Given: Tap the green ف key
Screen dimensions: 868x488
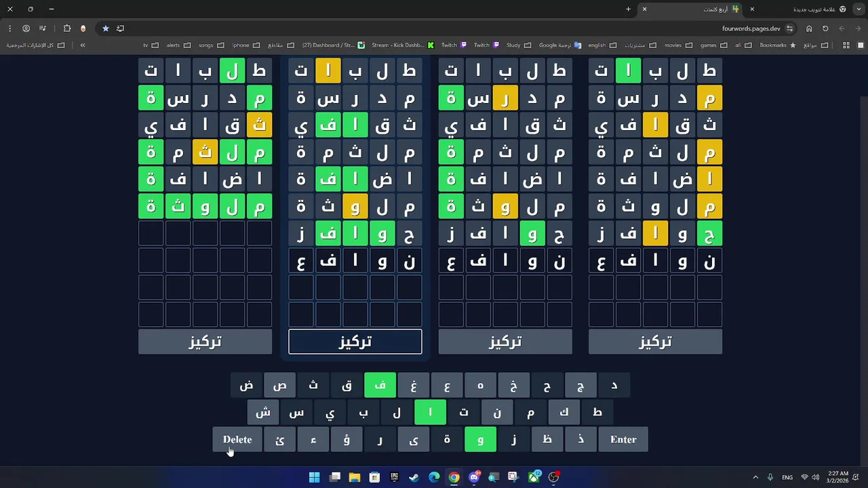Looking at the screenshot, I should tap(380, 385).
